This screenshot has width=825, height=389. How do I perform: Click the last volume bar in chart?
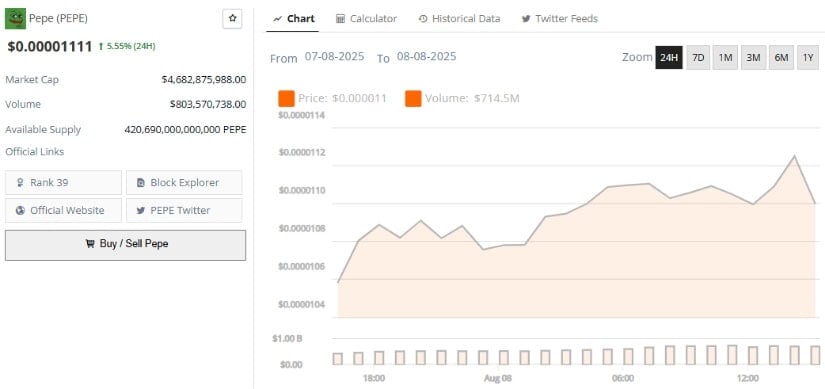click(x=815, y=355)
